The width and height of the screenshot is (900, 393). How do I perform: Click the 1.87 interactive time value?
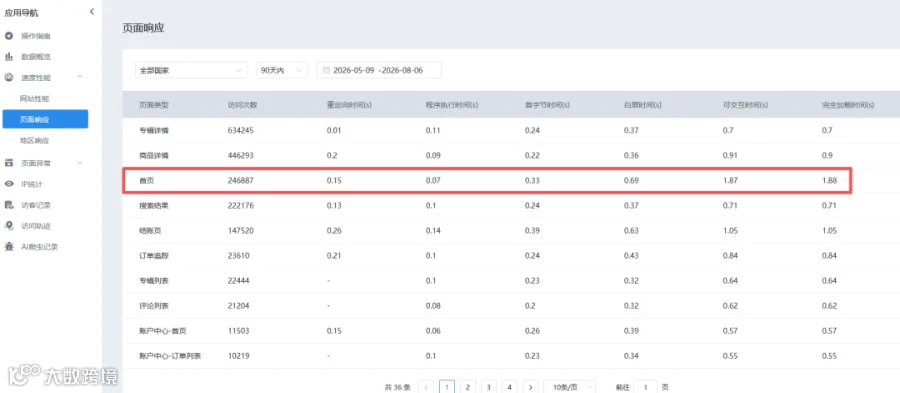coord(730,180)
